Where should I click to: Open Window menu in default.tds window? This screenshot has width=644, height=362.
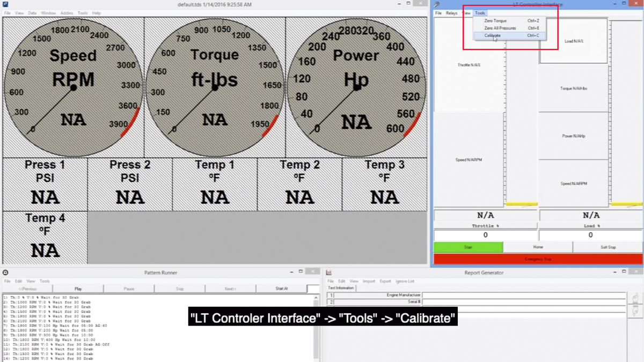pyautogui.click(x=48, y=13)
